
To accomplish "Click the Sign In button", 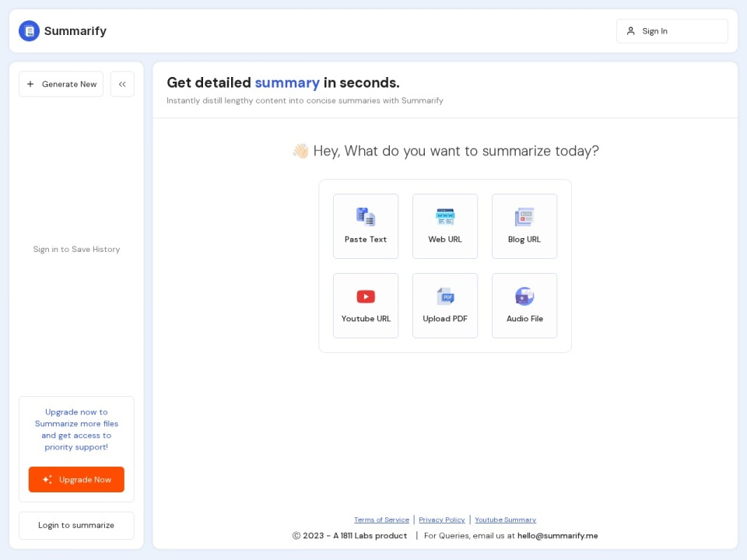I will pos(672,31).
